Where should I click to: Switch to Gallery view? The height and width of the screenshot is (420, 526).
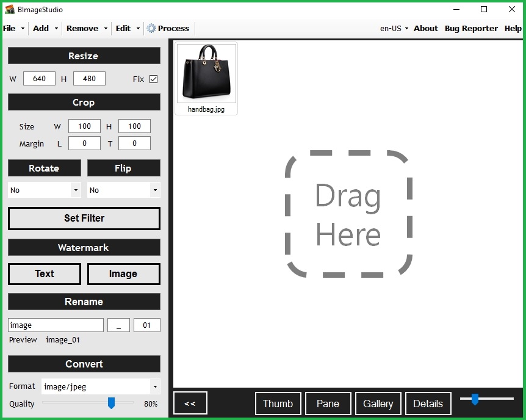point(378,404)
